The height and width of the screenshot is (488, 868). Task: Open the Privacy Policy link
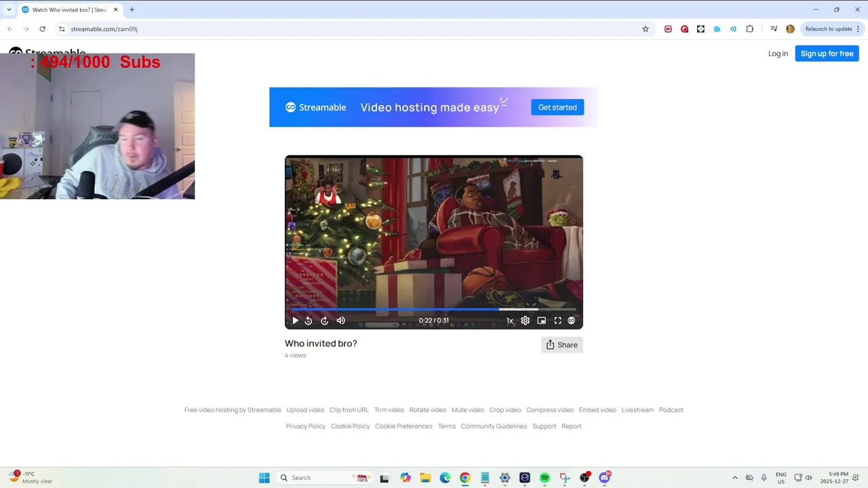(x=306, y=426)
